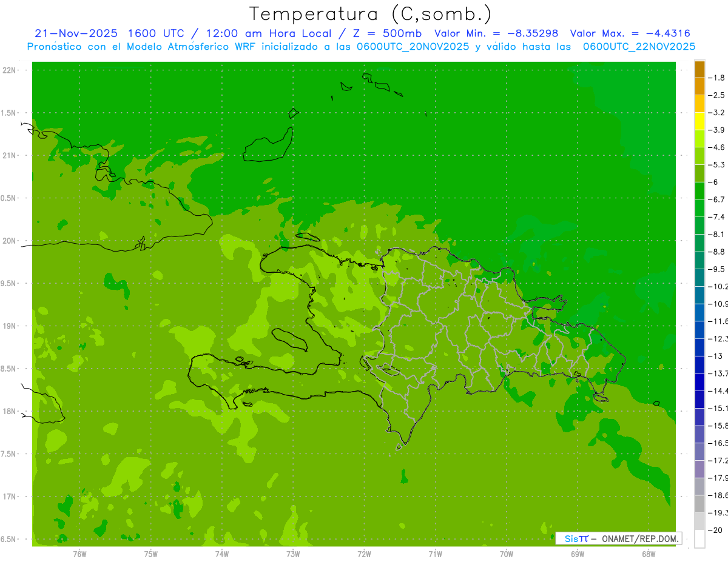Click the '1.5N' latitude label

click(8, 113)
